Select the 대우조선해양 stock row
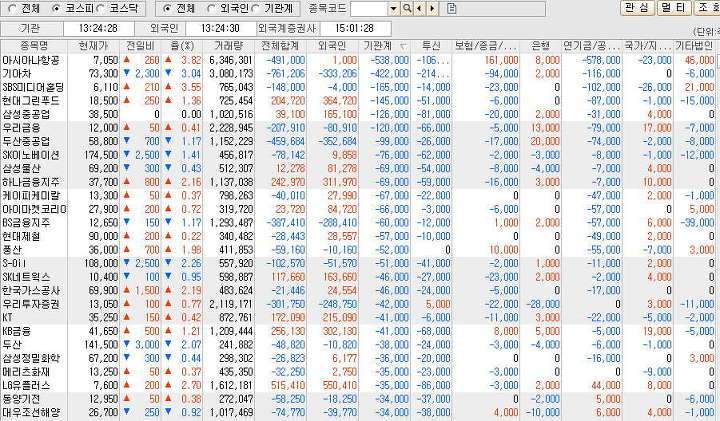Viewport: 720px width, 421px height. click(x=357, y=412)
